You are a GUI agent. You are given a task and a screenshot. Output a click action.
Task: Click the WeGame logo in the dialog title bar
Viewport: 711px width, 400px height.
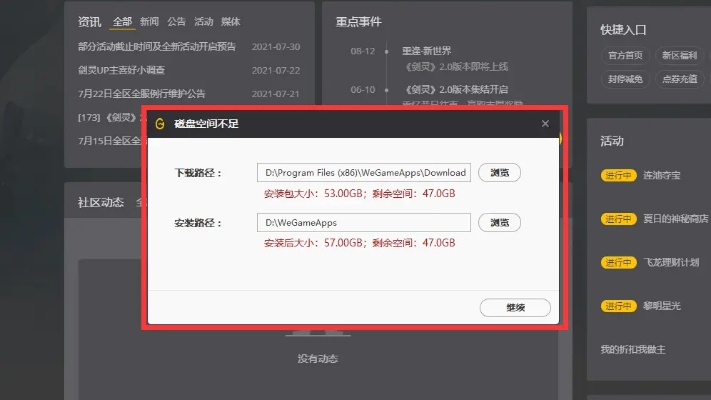point(161,124)
